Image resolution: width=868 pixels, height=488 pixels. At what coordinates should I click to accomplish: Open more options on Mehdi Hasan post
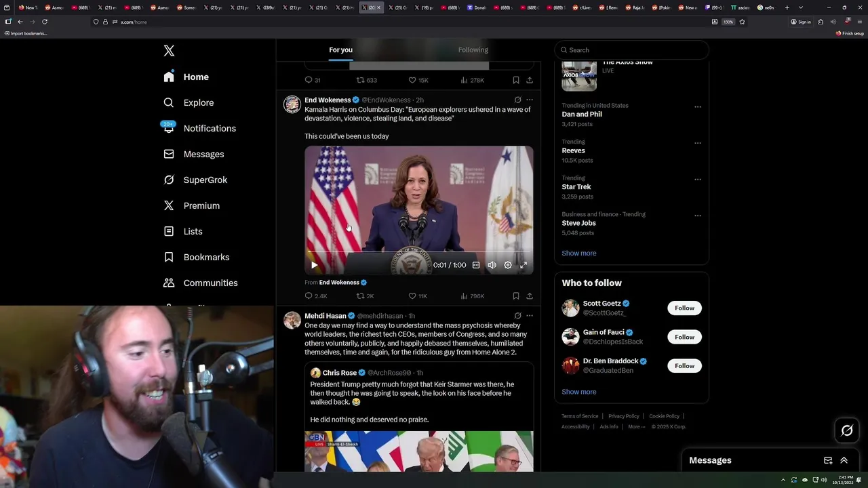[x=530, y=316]
